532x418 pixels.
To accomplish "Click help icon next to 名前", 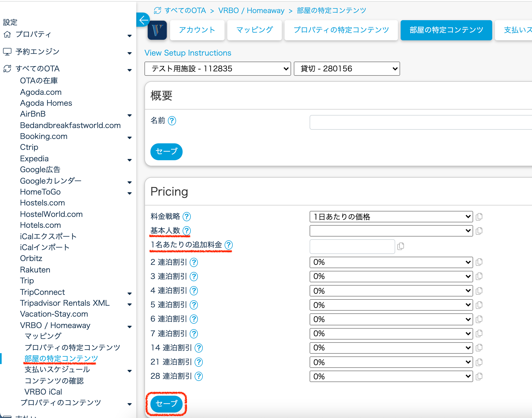I will [172, 120].
